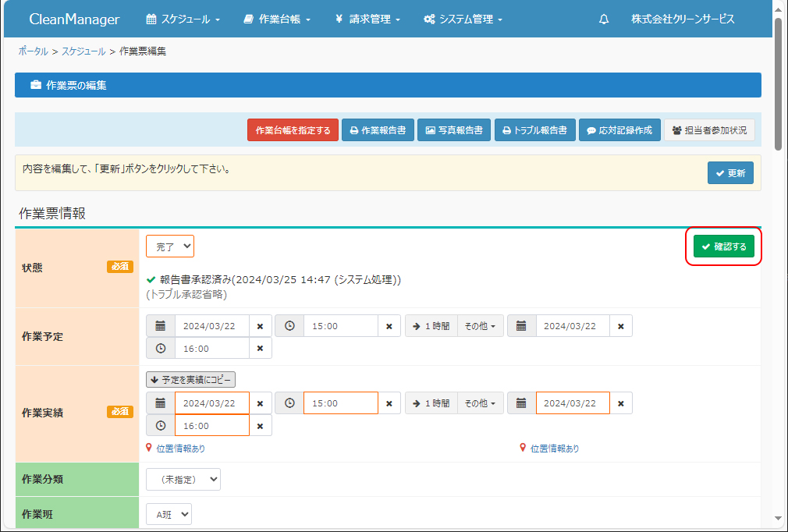Clear the scheduled start date with x
Viewport: 788px width, 532px height.
[x=261, y=326]
